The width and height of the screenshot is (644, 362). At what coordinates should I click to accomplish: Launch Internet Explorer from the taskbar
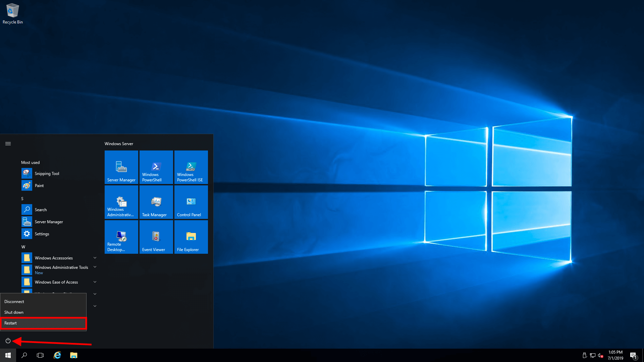57,355
